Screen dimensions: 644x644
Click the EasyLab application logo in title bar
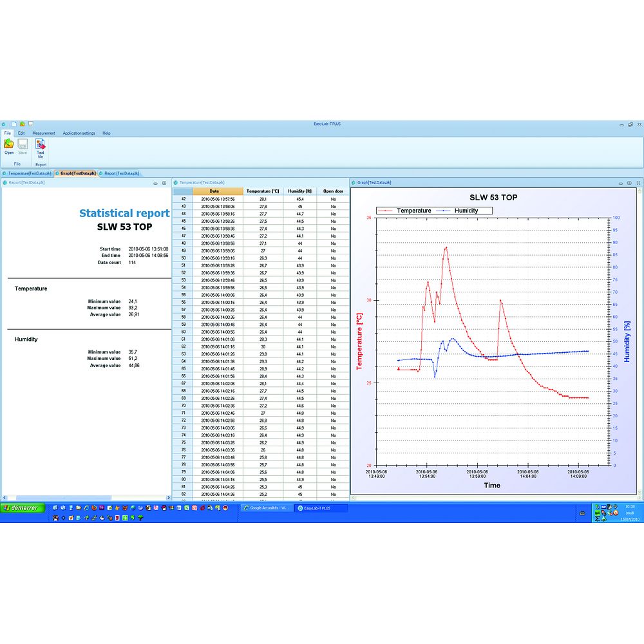(3, 124)
